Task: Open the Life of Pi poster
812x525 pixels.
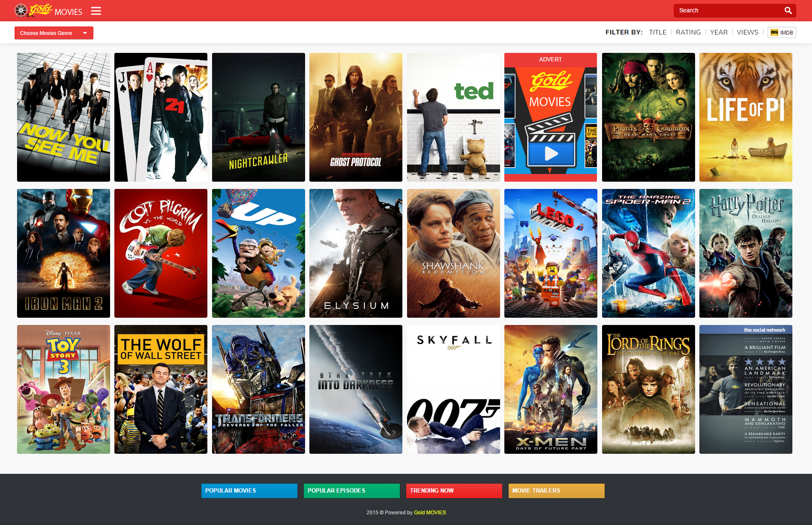Action: 745,117
